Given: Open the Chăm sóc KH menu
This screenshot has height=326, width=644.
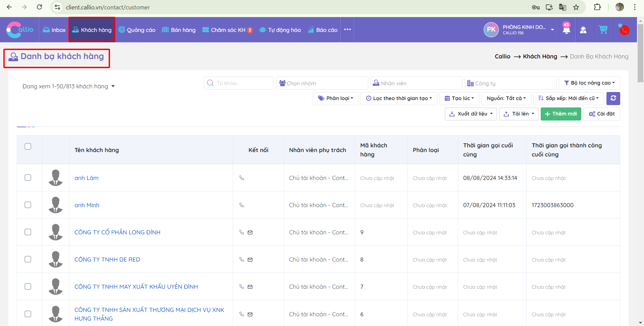Looking at the screenshot, I should pos(227,30).
